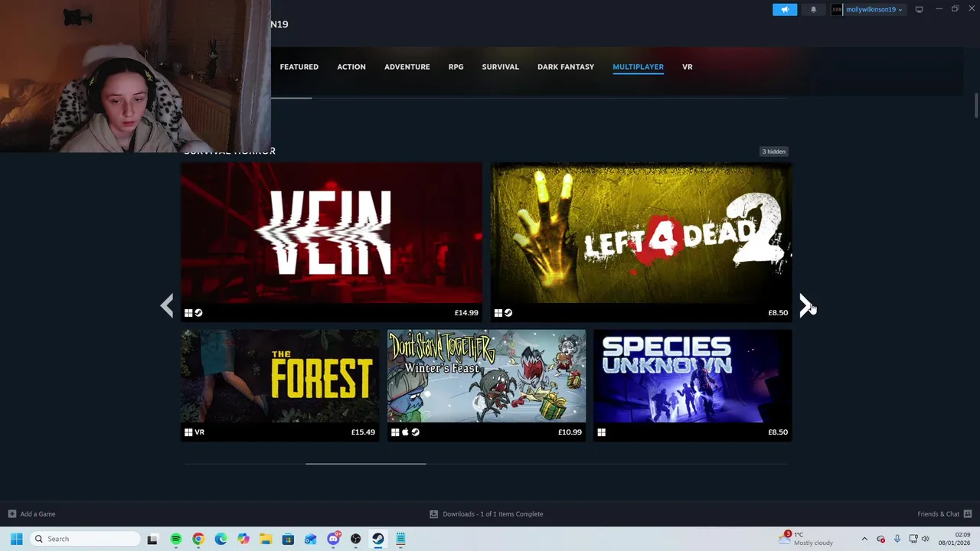Open the VR tab
This screenshot has height=551, width=980.
tap(688, 67)
